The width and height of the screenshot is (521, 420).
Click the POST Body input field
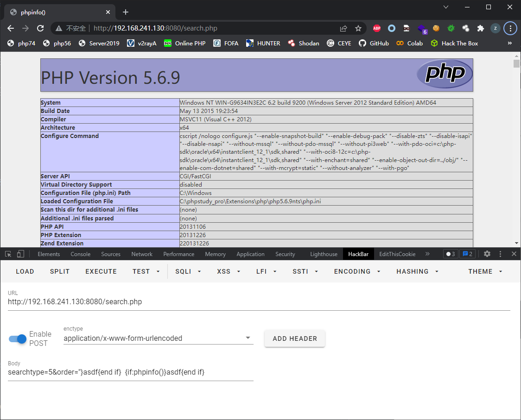pyautogui.click(x=130, y=372)
